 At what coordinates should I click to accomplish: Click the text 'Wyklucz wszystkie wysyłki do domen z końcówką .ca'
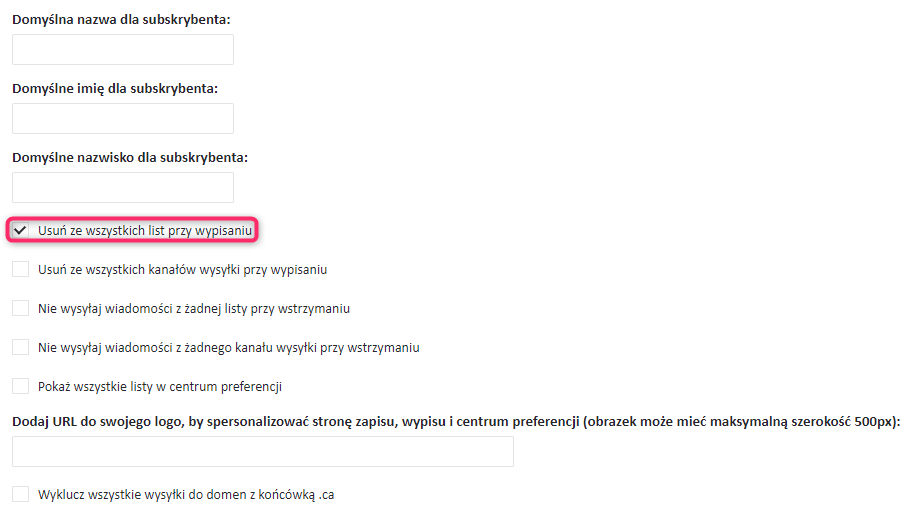pyautogui.click(x=186, y=494)
